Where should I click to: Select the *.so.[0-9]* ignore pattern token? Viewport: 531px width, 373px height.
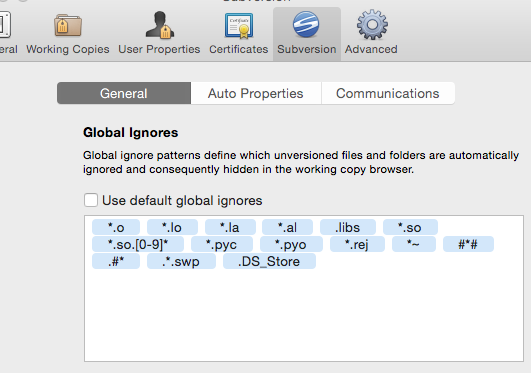click(138, 244)
